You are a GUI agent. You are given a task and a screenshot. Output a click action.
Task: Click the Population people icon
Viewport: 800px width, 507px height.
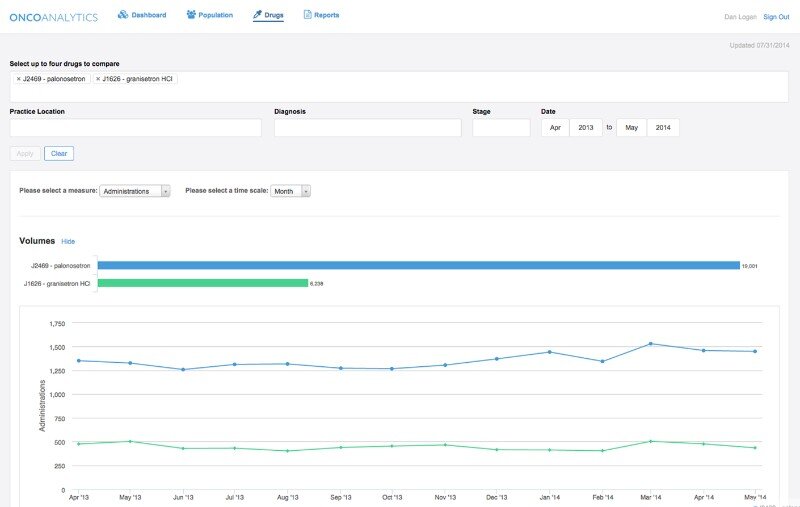pos(192,15)
